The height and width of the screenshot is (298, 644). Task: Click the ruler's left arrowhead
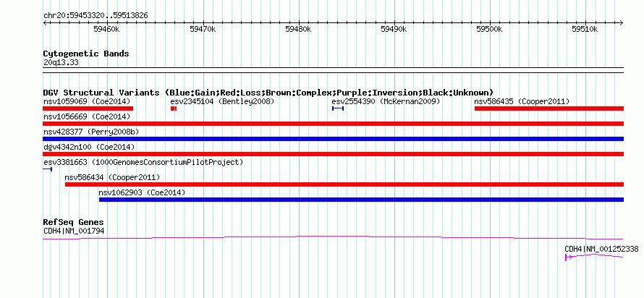45,22
